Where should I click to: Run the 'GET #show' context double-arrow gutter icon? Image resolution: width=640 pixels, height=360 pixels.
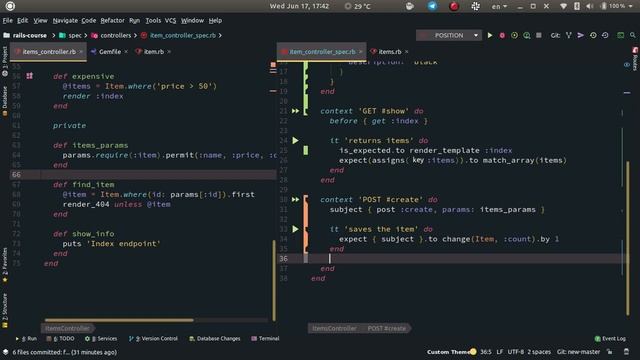coord(295,111)
